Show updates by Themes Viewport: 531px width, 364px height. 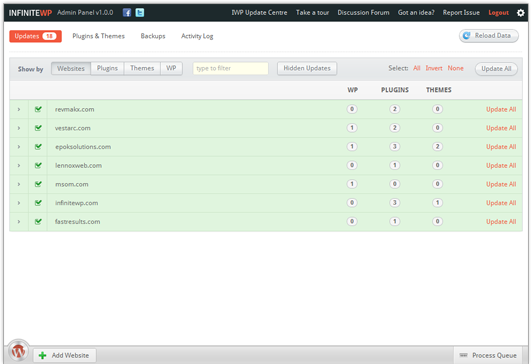[x=142, y=68]
